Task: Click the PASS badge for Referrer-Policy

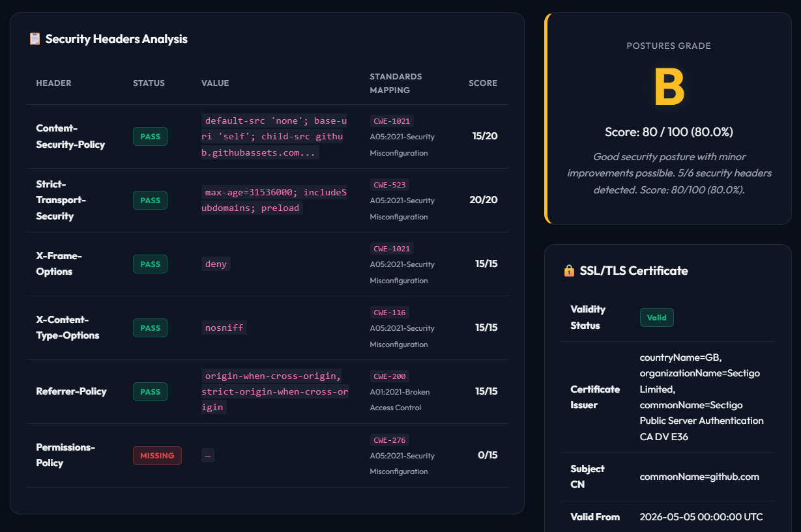Action: pos(150,392)
